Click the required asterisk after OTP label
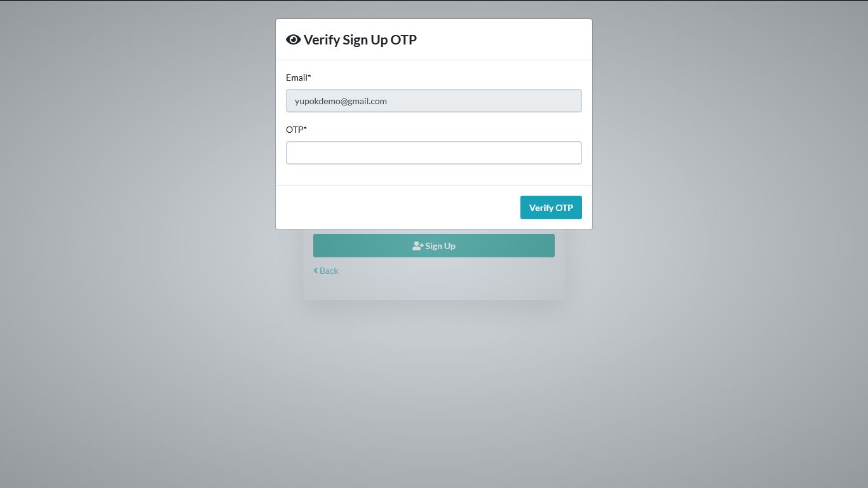Screen dimensions: 868x488 pyautogui.click(x=305, y=129)
